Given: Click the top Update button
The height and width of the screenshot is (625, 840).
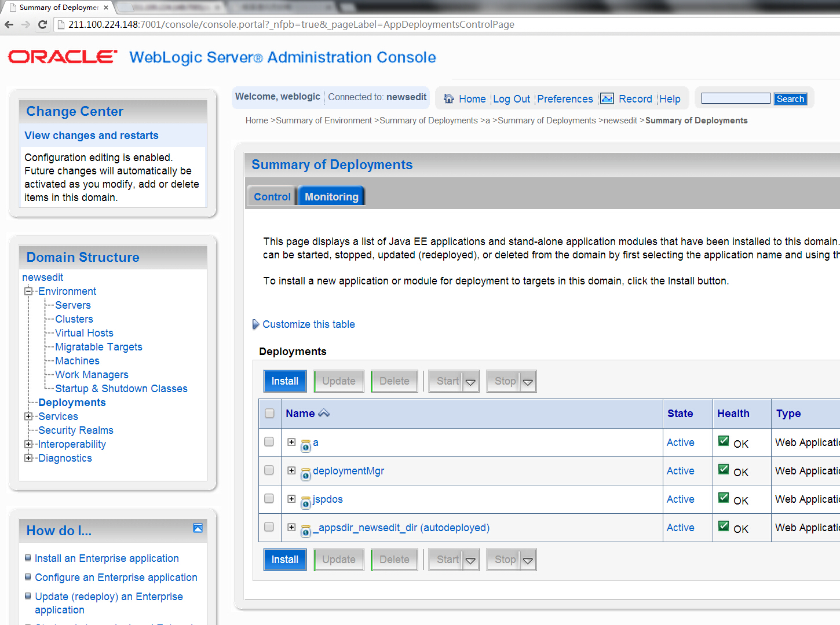Looking at the screenshot, I should click(x=339, y=381).
